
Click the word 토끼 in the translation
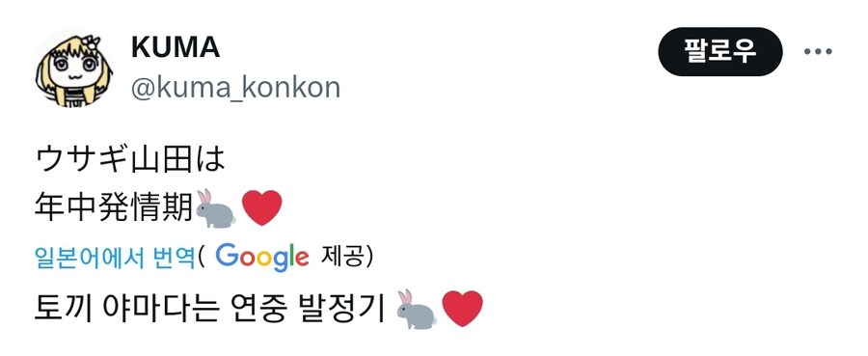tap(65, 309)
